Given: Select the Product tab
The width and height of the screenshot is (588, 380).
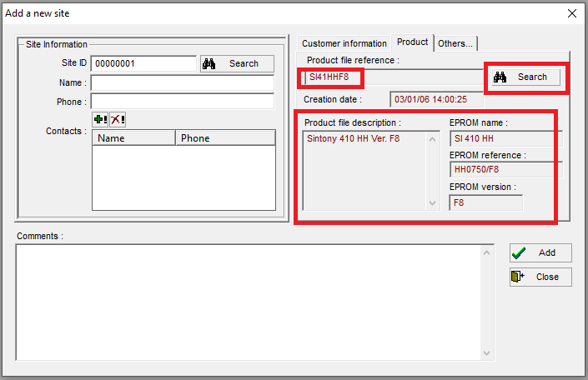Looking at the screenshot, I should coord(412,42).
